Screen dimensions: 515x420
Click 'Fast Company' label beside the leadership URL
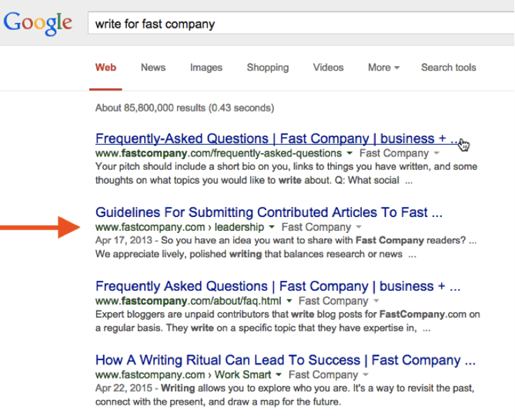click(315, 228)
